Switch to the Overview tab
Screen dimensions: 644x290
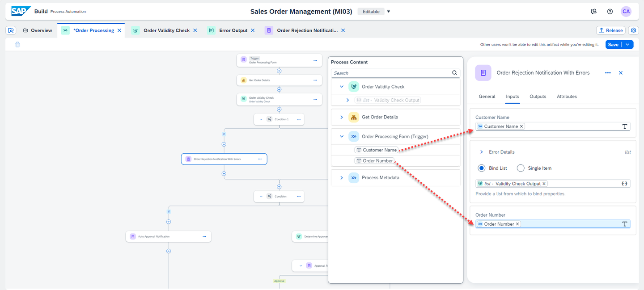(37, 30)
